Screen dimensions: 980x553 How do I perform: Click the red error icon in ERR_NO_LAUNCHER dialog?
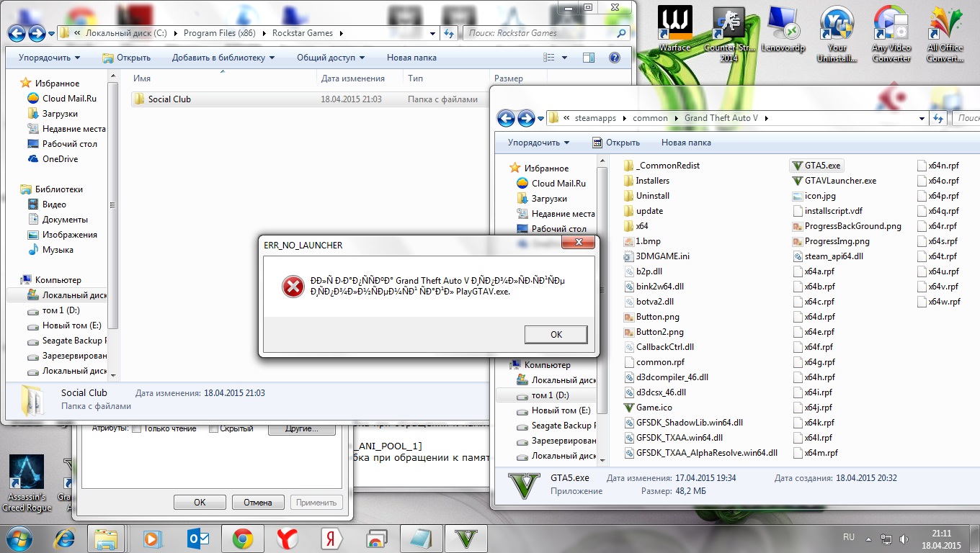(x=293, y=287)
